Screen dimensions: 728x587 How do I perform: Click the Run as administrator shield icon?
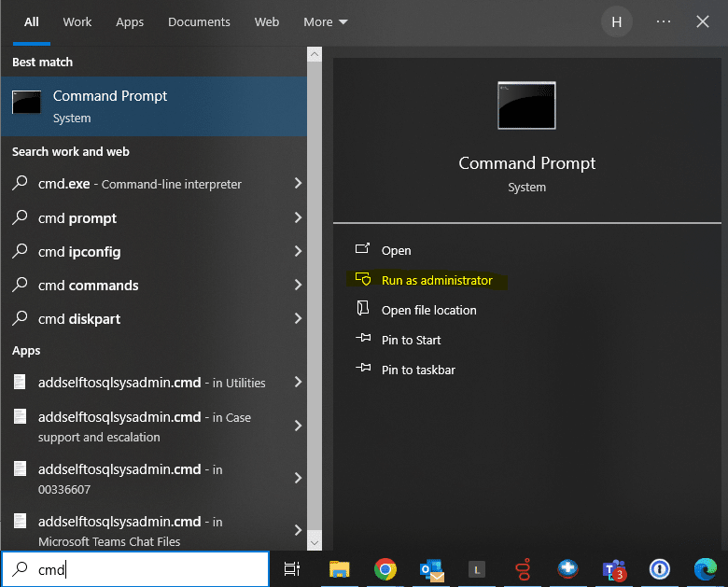(x=363, y=279)
